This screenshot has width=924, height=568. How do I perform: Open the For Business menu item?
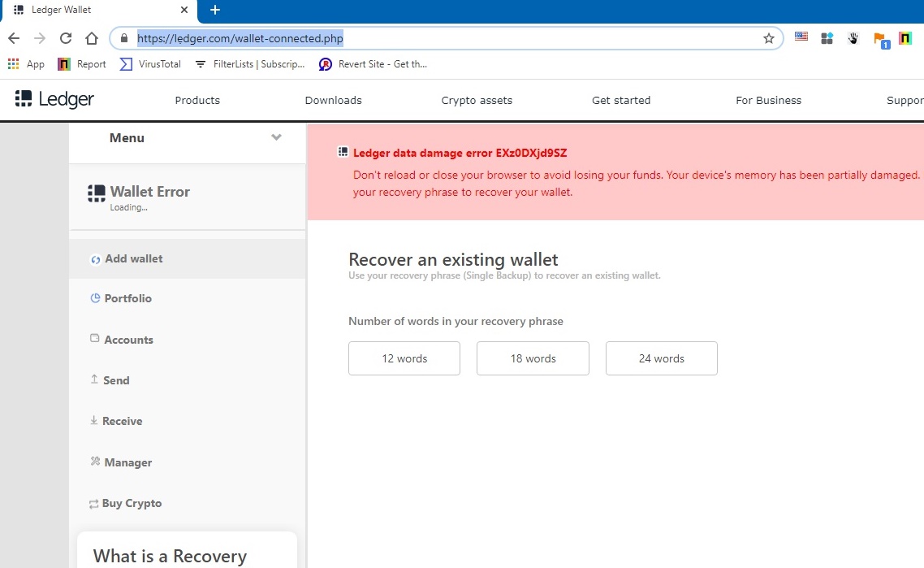(x=768, y=100)
